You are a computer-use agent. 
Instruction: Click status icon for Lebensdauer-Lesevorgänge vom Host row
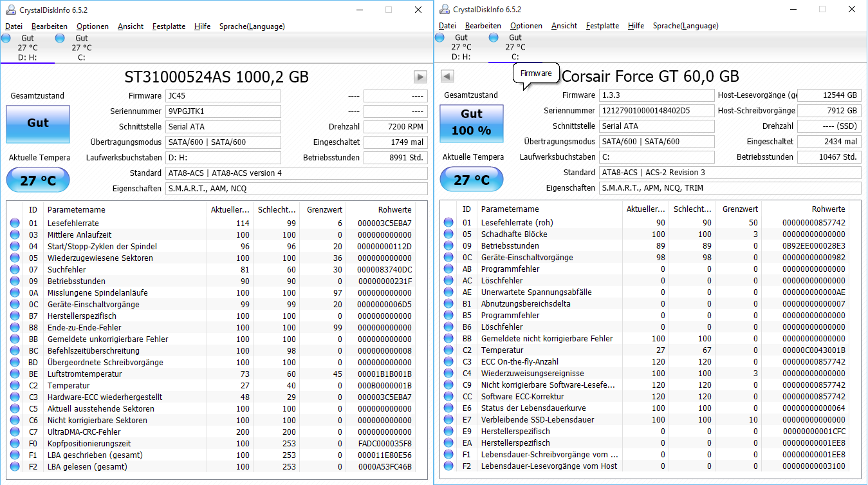click(x=448, y=466)
